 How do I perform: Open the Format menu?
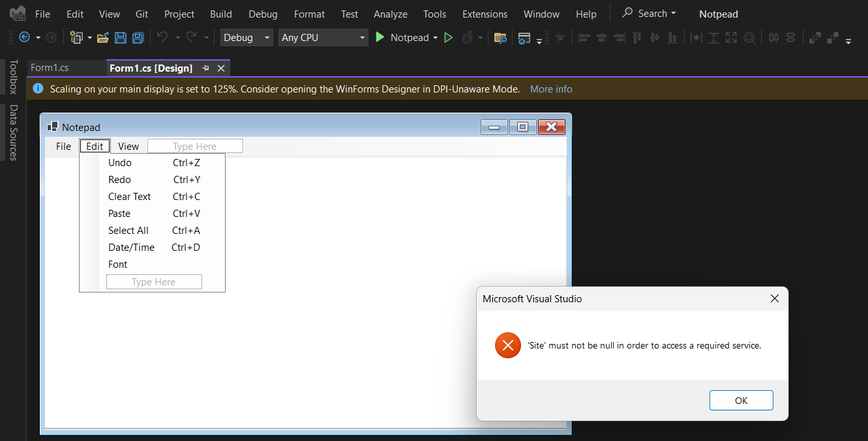(x=309, y=14)
